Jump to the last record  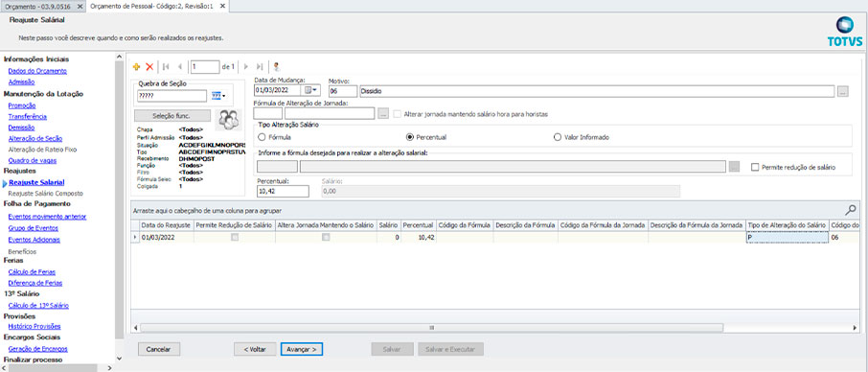[261, 66]
